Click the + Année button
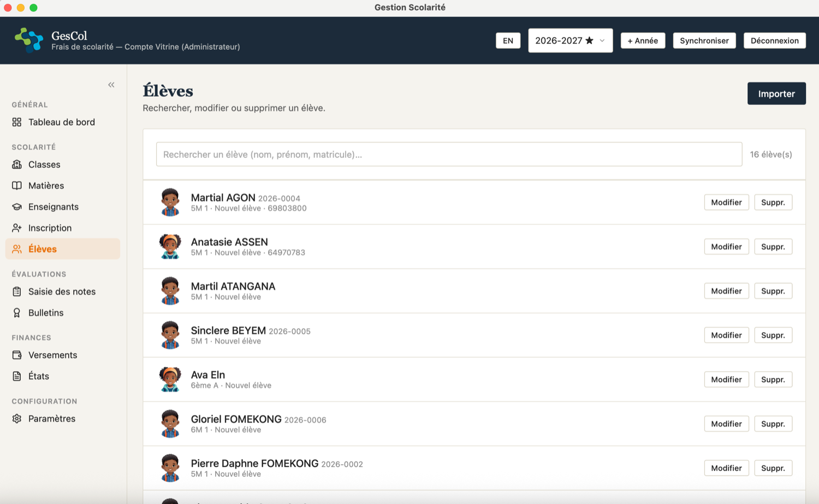Image resolution: width=819 pixels, height=504 pixels. (x=643, y=40)
